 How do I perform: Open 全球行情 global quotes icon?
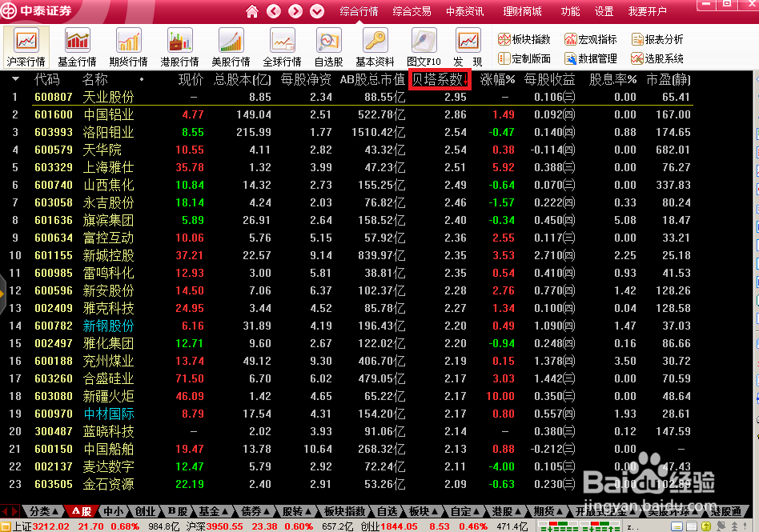[282, 47]
